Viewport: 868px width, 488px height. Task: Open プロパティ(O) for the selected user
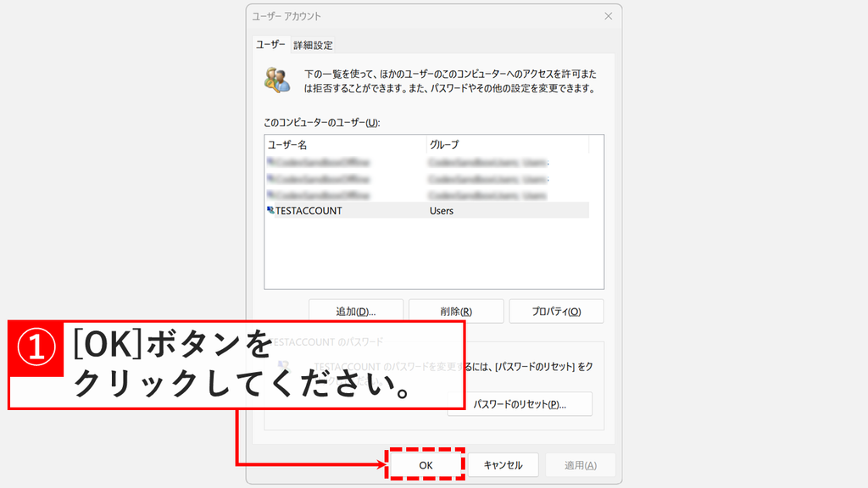[x=556, y=312]
